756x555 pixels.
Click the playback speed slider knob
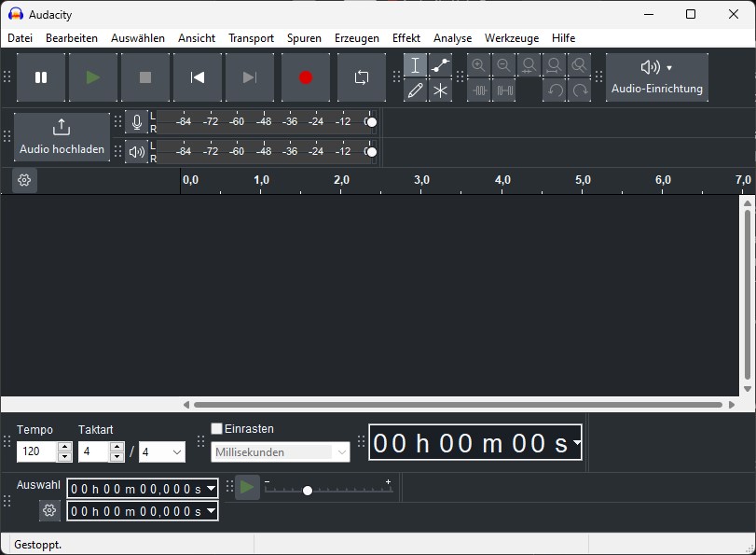click(307, 491)
